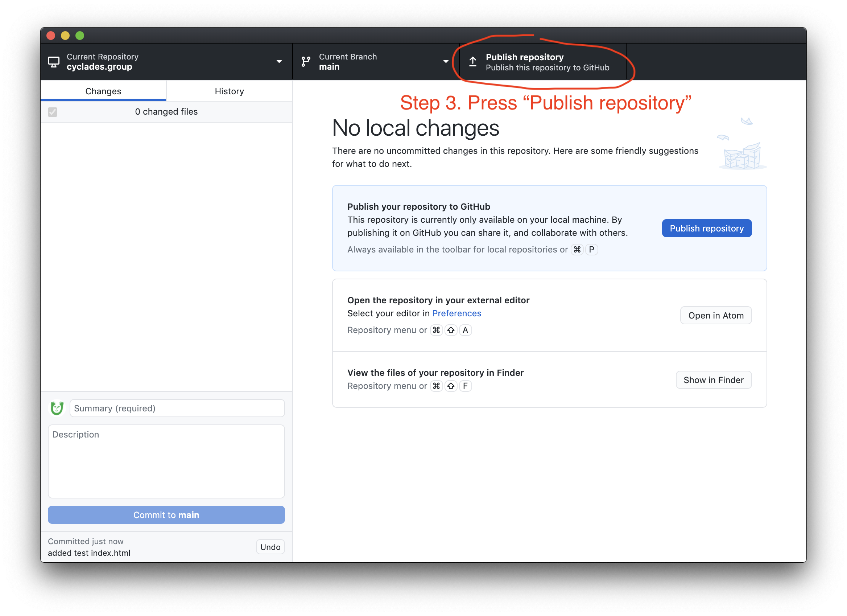Click the computer monitor repository icon
This screenshot has height=616, width=847.
click(x=54, y=62)
